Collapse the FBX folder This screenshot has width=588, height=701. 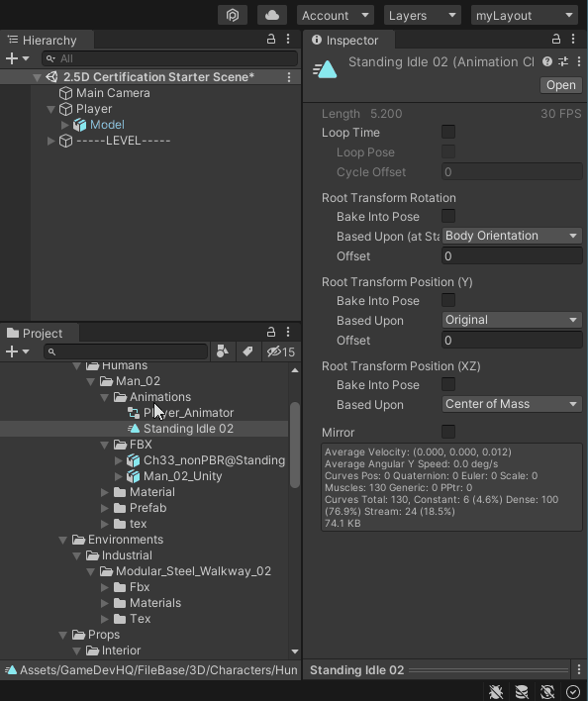coord(105,445)
